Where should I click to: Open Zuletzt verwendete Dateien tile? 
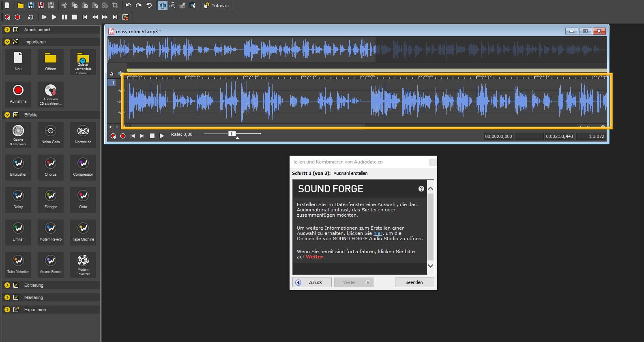click(83, 62)
